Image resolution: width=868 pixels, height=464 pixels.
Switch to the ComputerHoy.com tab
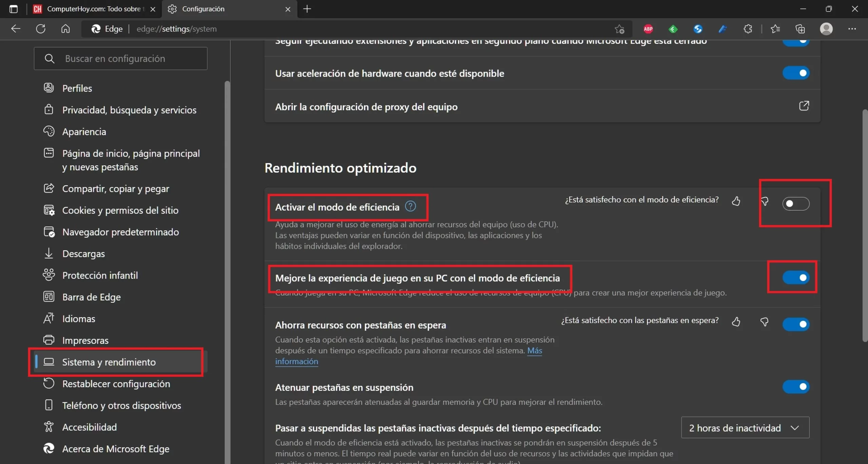pyautogui.click(x=94, y=9)
